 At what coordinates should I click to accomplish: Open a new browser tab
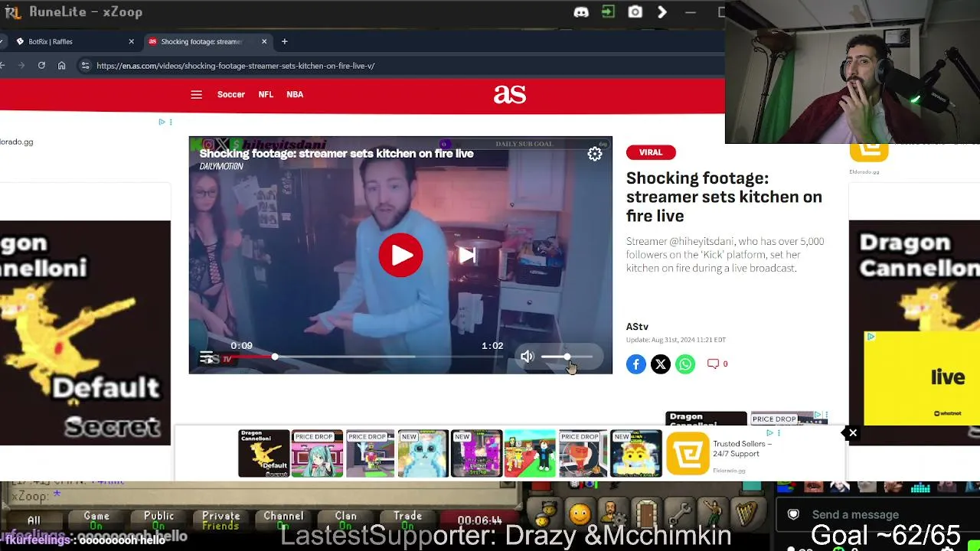tap(284, 41)
